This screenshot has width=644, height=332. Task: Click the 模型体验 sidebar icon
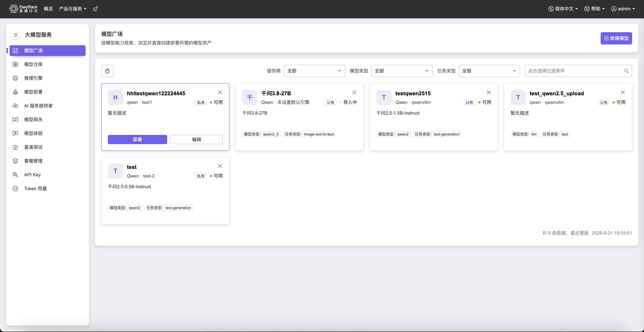(x=15, y=133)
